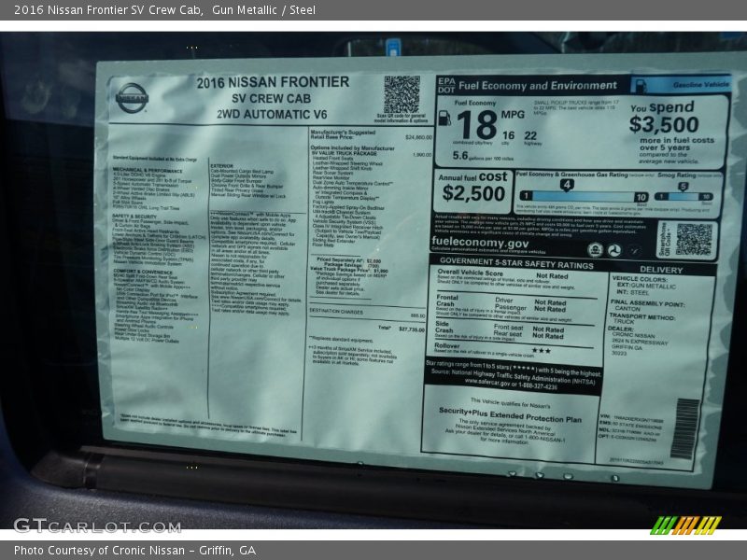Screen dimensions: 747x560
Task: Click the QR code beside the Frontier title
Action: [402, 94]
